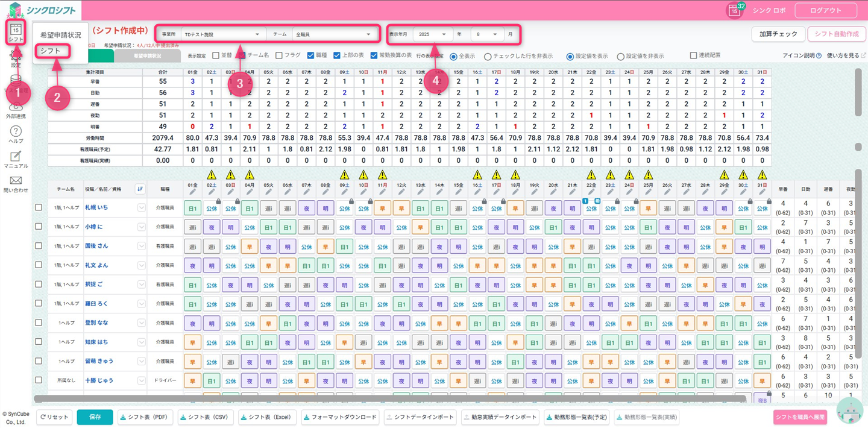Switch to the grey 希望申請状況 tab
This screenshot has width=868, height=428.
[x=147, y=55]
